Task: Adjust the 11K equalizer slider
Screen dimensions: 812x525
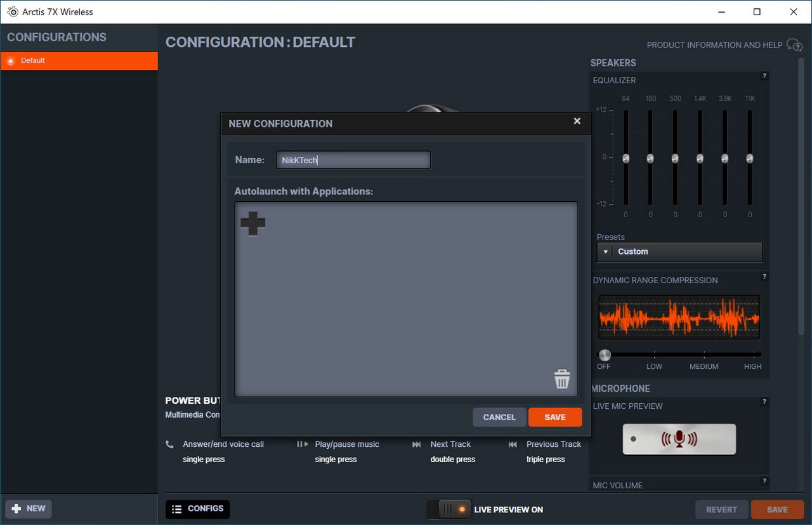Action: click(749, 158)
